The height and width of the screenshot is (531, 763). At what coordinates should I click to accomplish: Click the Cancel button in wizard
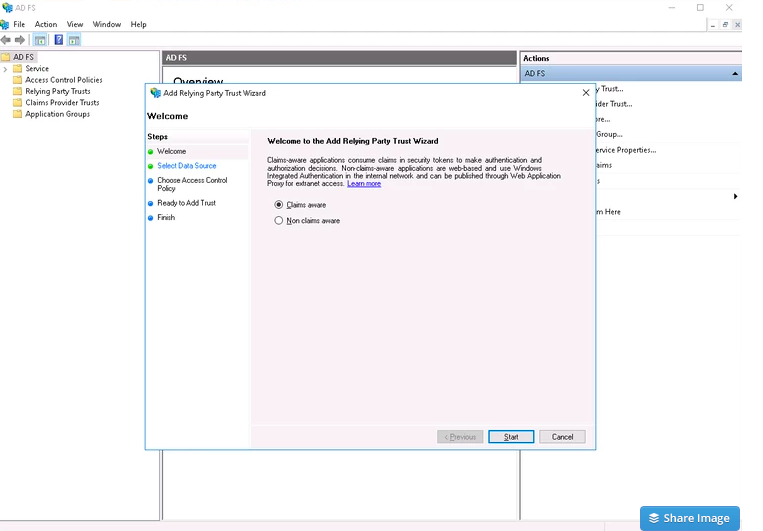[x=562, y=437]
